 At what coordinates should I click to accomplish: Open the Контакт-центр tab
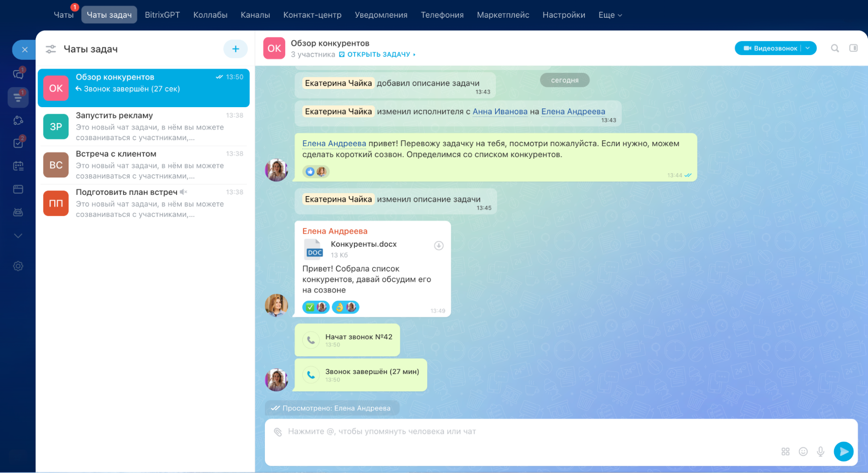click(x=312, y=15)
